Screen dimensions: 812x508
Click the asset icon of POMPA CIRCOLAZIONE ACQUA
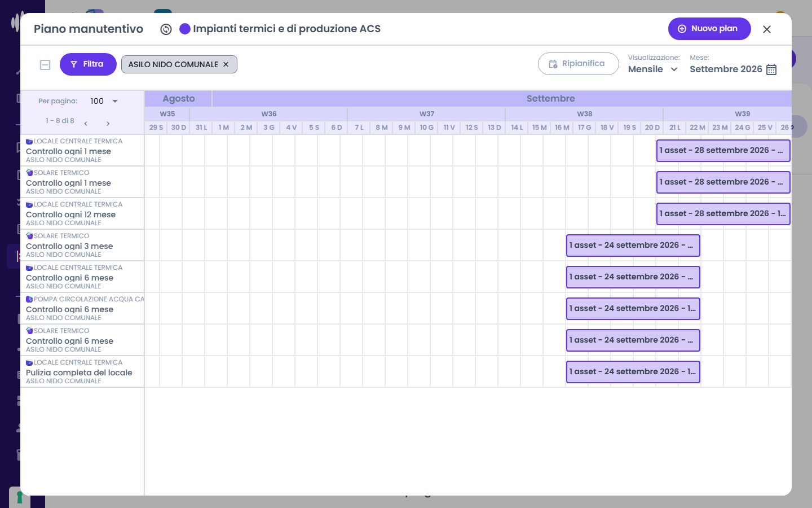29,299
